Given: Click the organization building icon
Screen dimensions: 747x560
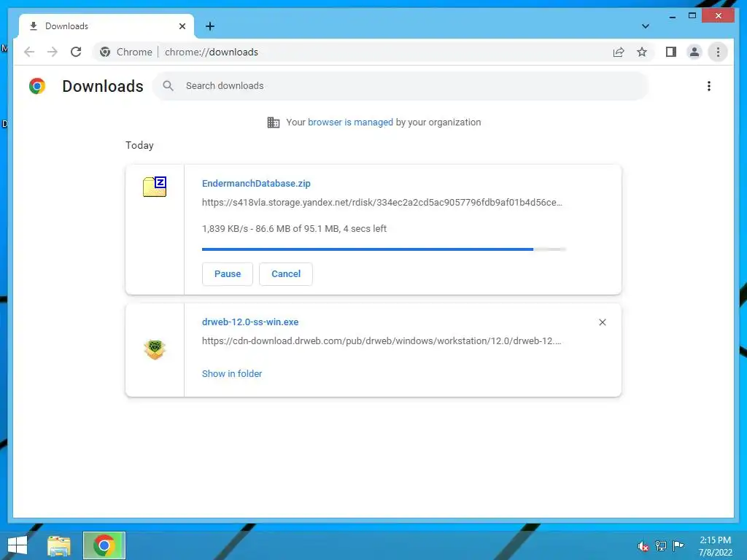Looking at the screenshot, I should (x=274, y=122).
